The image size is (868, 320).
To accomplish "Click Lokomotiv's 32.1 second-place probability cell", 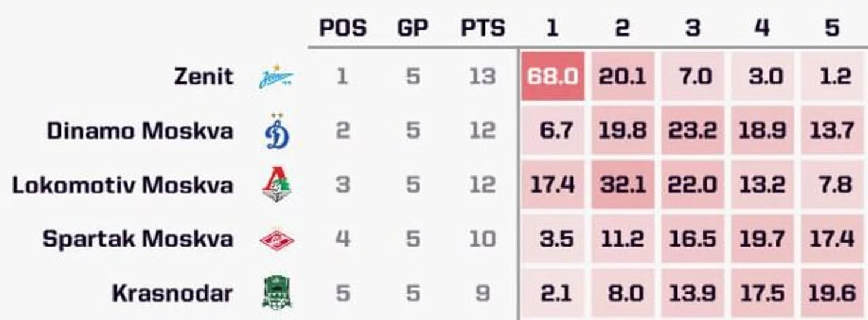I will pos(622,184).
